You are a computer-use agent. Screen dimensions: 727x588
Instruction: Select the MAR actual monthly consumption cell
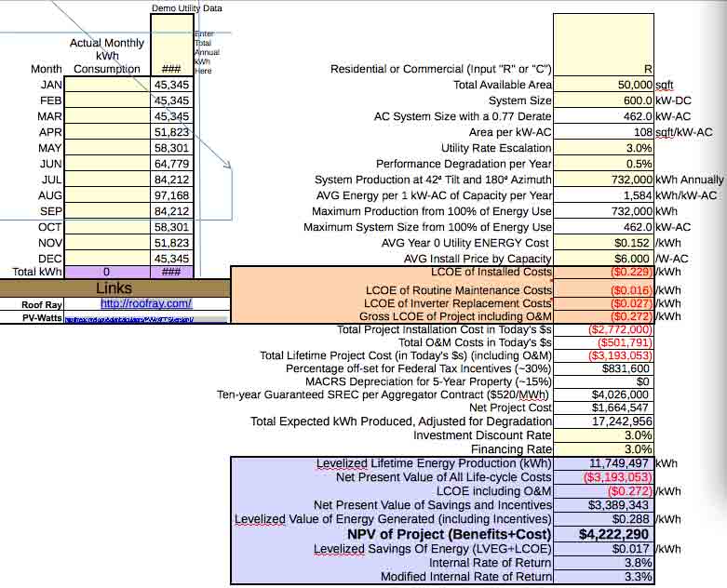coord(107,116)
